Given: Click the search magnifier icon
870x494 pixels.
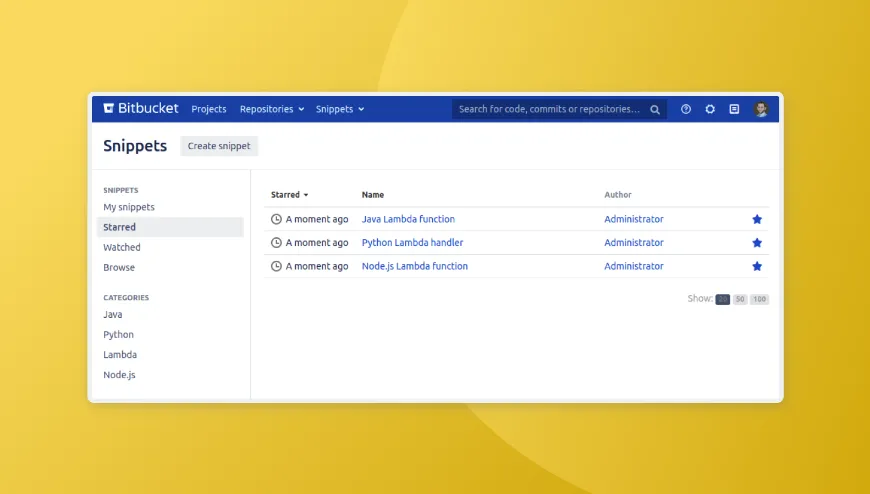Looking at the screenshot, I should point(655,110).
